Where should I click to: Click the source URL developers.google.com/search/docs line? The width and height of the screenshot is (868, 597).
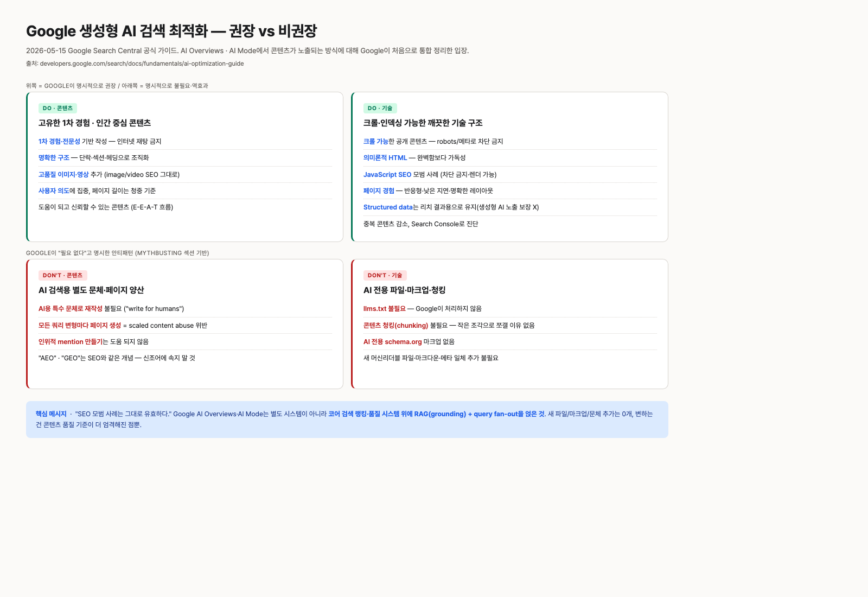135,63
